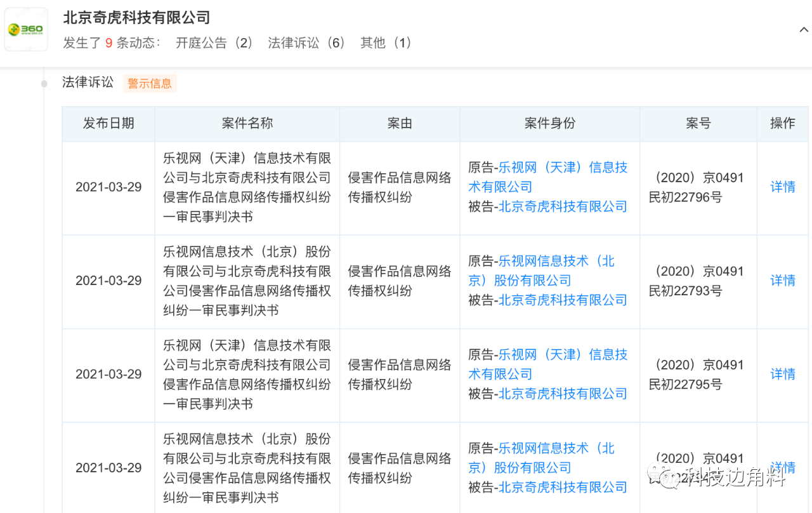Collapse the company section with the chevron
This screenshot has width=812, height=513.
(x=804, y=30)
